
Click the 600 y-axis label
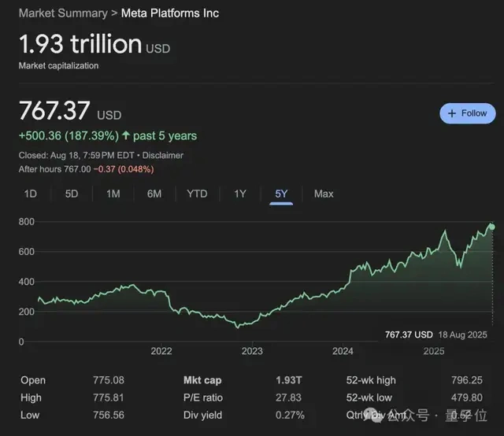pos(26,252)
